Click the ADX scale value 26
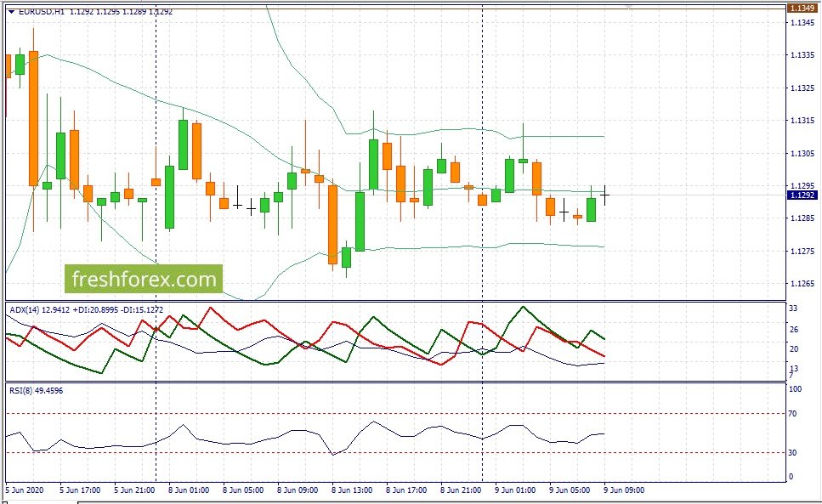 coord(794,330)
